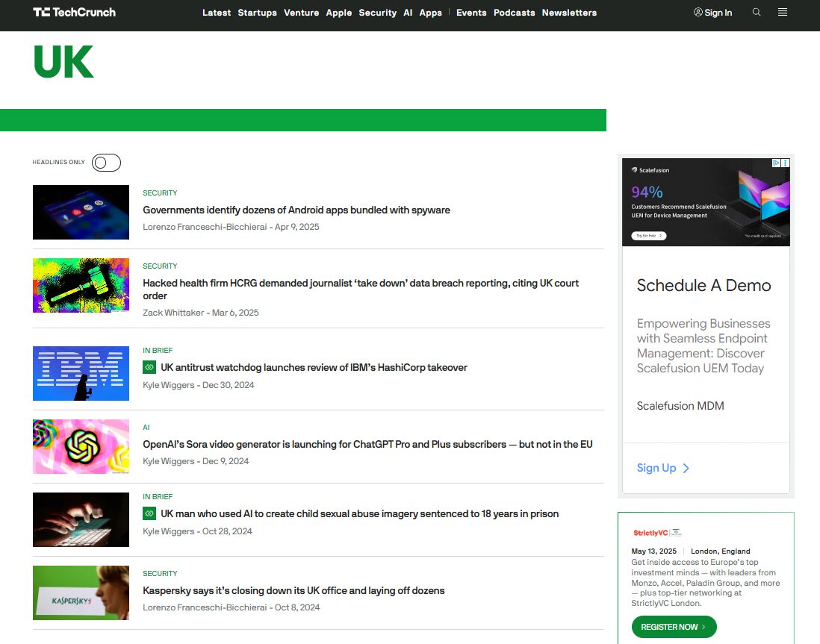
Task: Click SECURITY category above Kaspersky article
Action: (160, 573)
